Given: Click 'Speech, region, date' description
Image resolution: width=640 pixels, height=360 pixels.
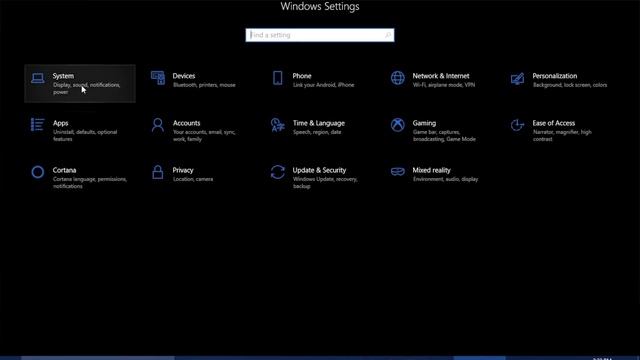Looking at the screenshot, I should pos(317,132).
